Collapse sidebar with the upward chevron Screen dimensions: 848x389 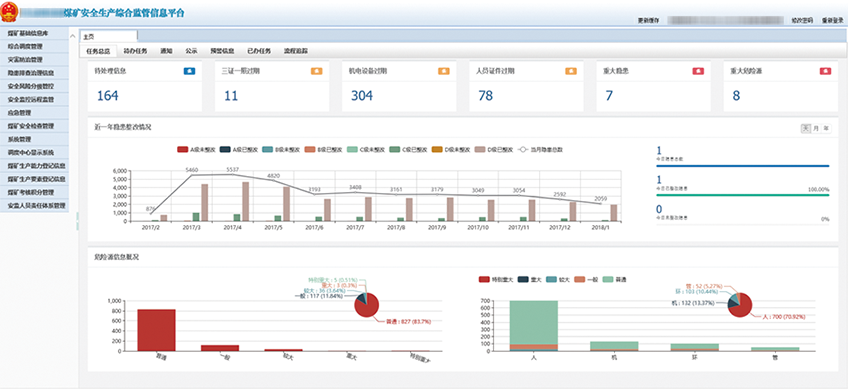(73, 36)
